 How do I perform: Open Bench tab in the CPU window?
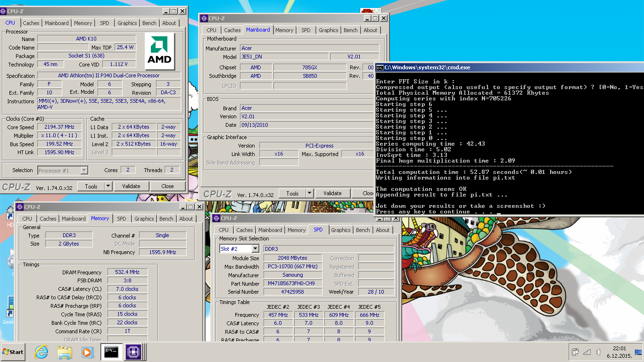coord(149,23)
